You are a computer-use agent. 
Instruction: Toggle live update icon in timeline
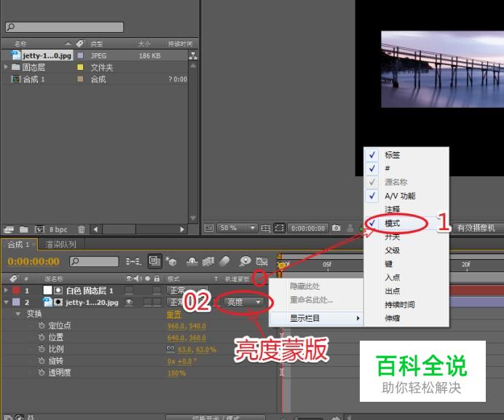pos(154,261)
